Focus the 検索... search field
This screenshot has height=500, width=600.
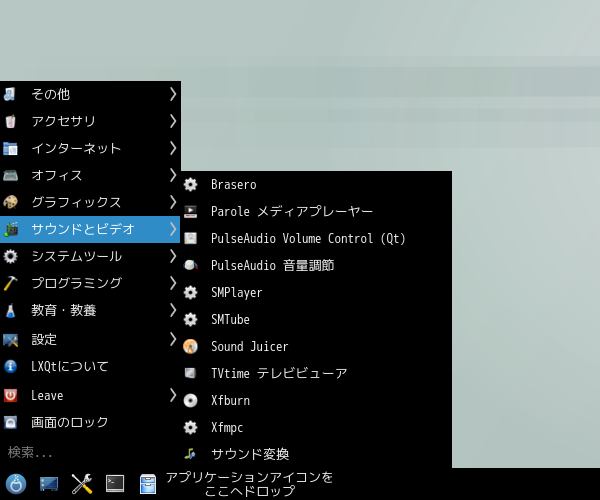pyautogui.click(x=90, y=453)
